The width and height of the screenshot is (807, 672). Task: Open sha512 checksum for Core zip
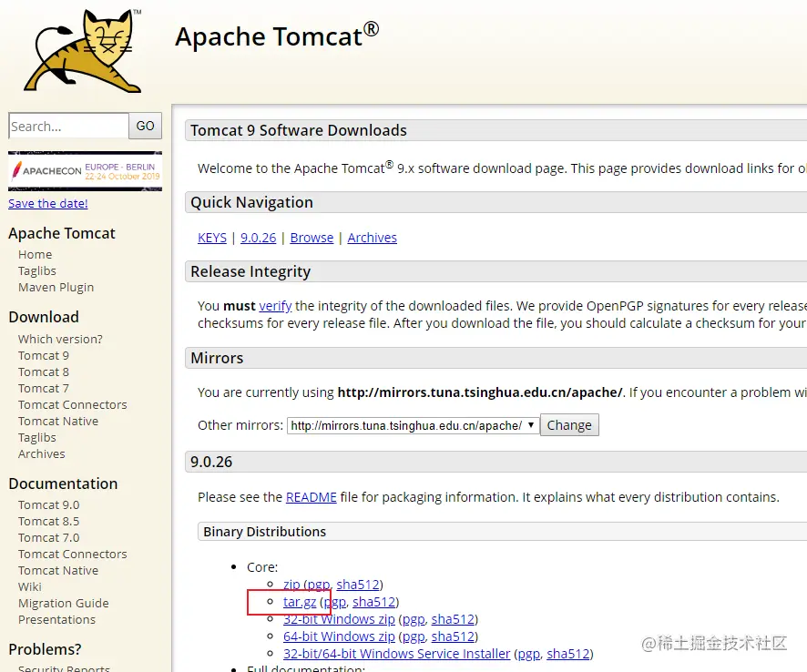click(358, 585)
